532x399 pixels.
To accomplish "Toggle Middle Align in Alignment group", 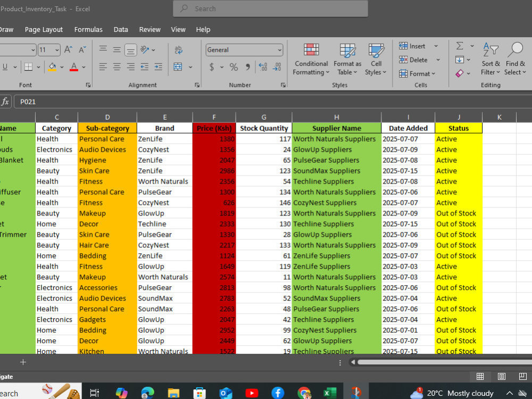I will tap(117, 50).
